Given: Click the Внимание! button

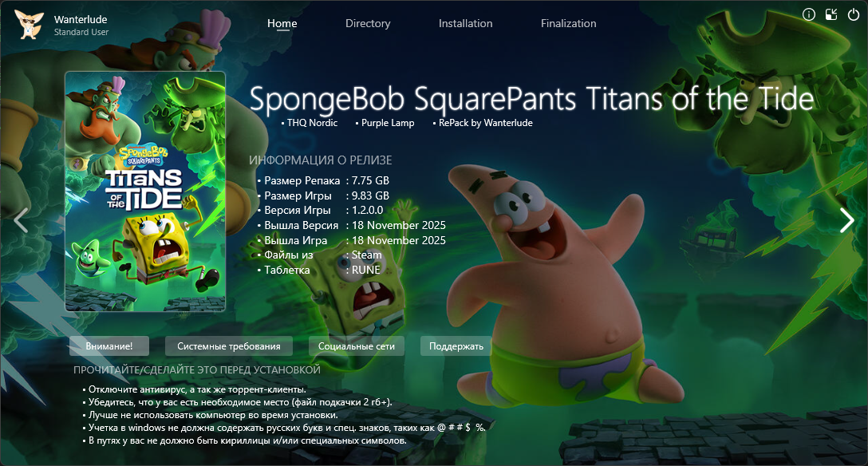Looking at the screenshot, I should tap(109, 346).
